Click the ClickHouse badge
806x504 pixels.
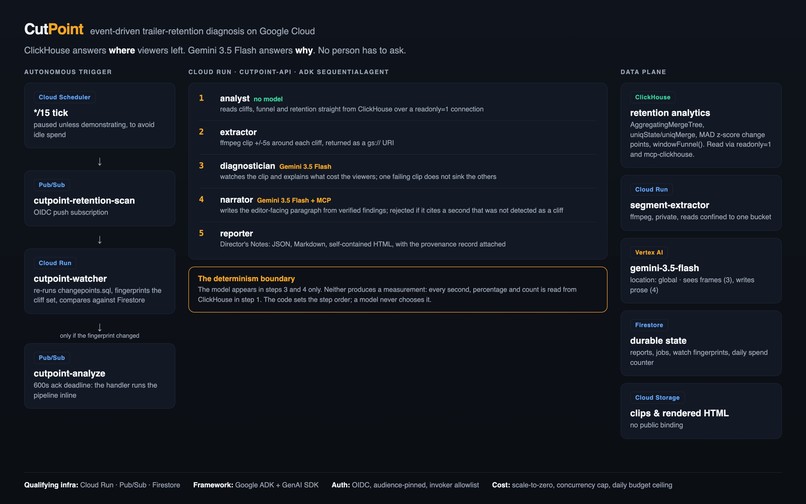coord(652,97)
